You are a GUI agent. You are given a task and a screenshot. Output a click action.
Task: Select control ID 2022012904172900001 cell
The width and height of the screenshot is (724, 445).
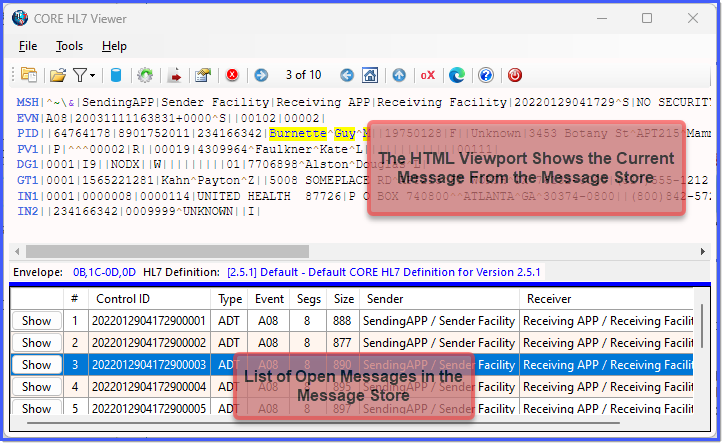pos(149,321)
